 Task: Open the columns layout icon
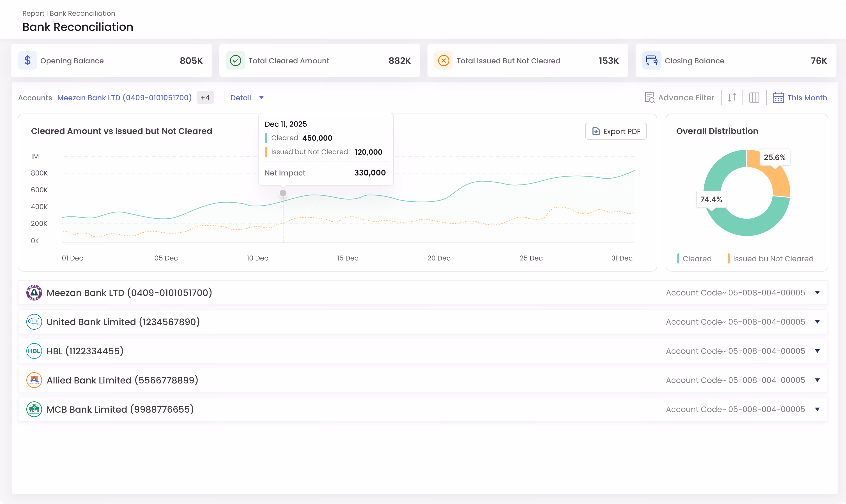click(x=754, y=98)
